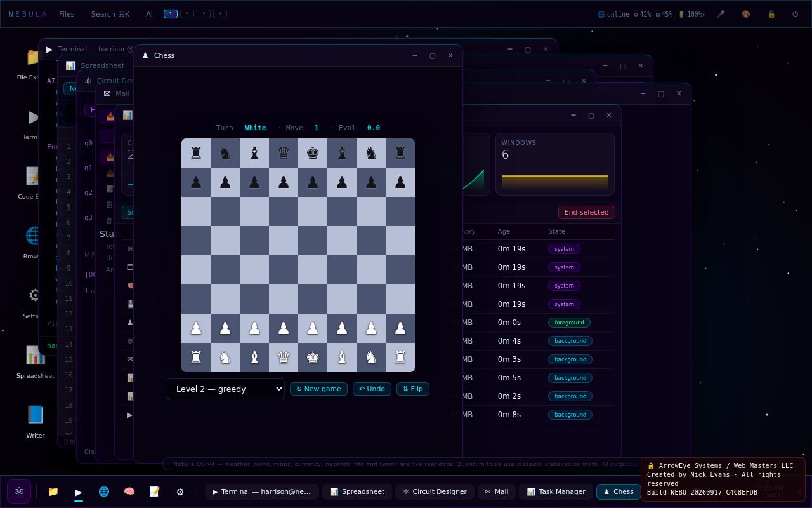Click the Undo button

click(372, 389)
